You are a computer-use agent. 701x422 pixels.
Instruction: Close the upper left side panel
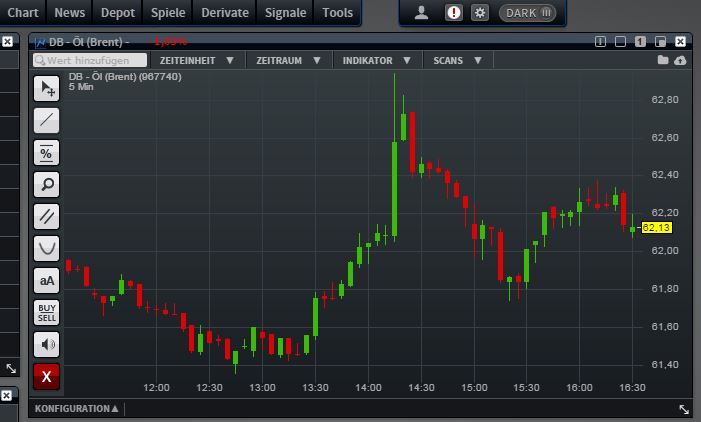7,42
